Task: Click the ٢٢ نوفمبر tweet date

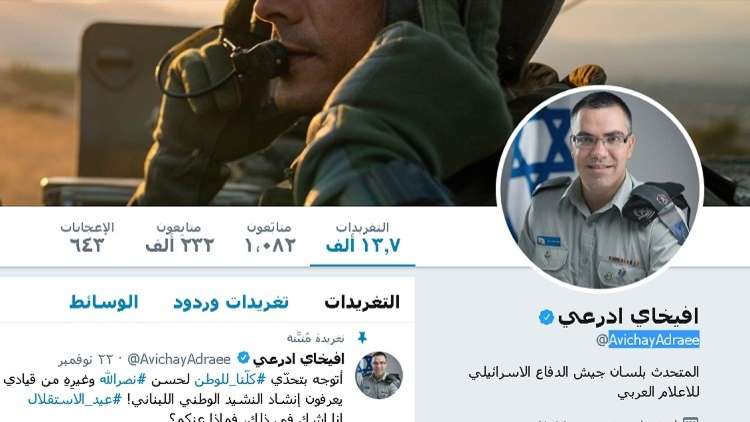Action: [x=85, y=359]
